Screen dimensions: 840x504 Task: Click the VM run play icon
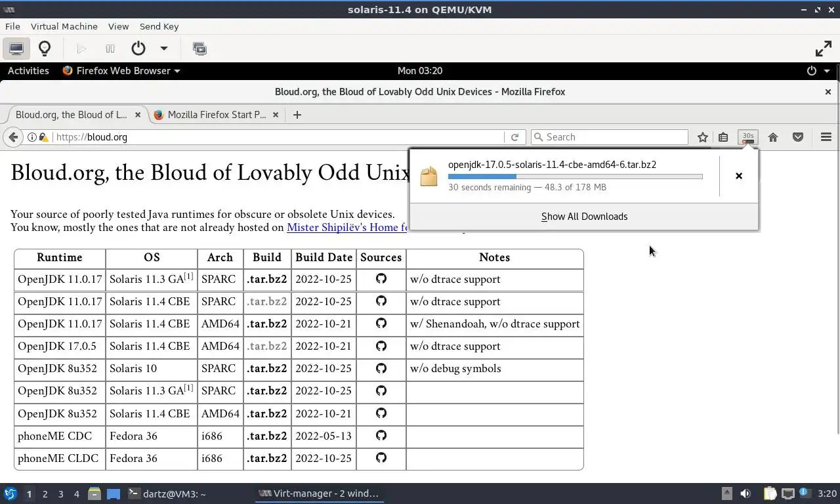coord(81,49)
